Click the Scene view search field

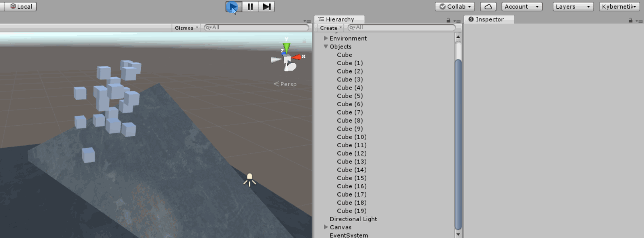coord(257,27)
